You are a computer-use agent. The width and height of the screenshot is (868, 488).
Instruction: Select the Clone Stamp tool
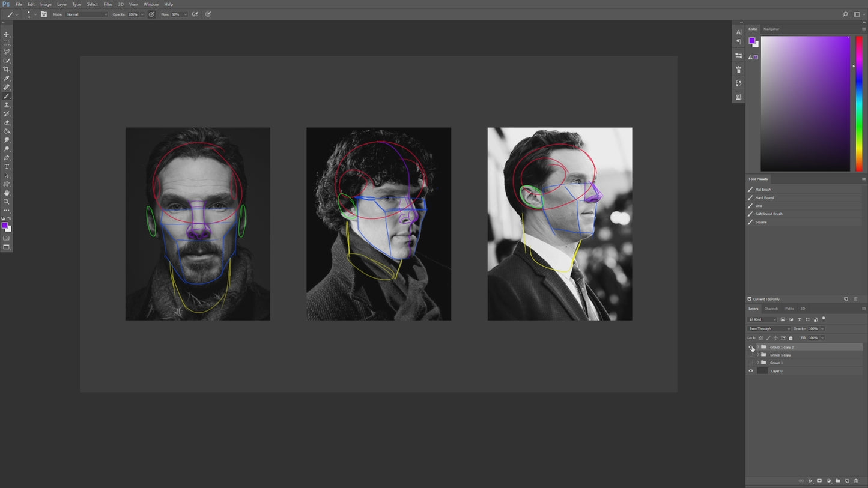[7, 104]
